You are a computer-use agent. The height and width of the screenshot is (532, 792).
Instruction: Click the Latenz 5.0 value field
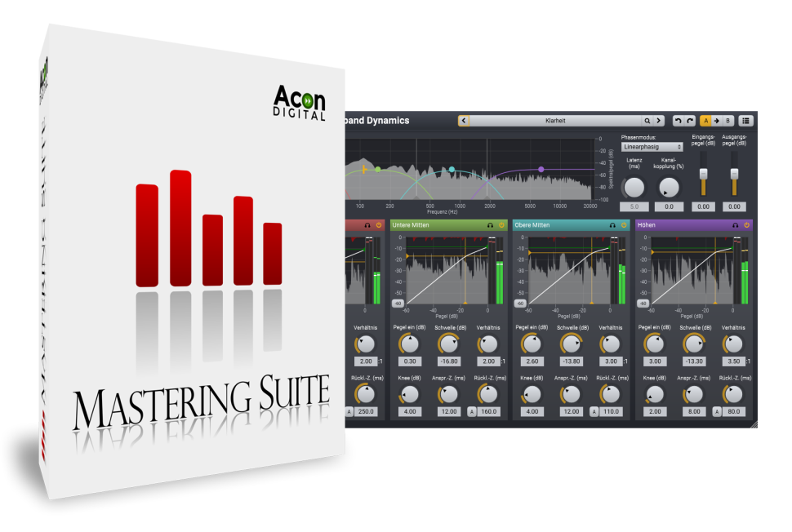pyautogui.click(x=634, y=206)
